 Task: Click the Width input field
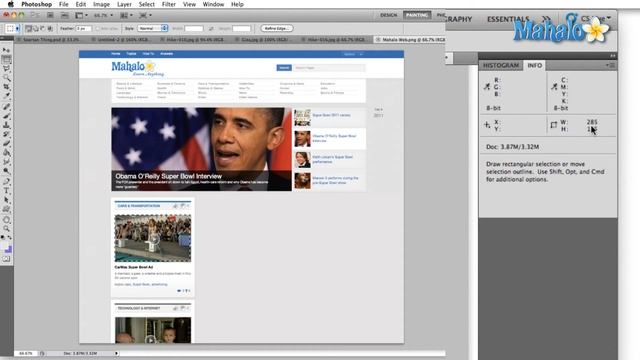(193, 29)
